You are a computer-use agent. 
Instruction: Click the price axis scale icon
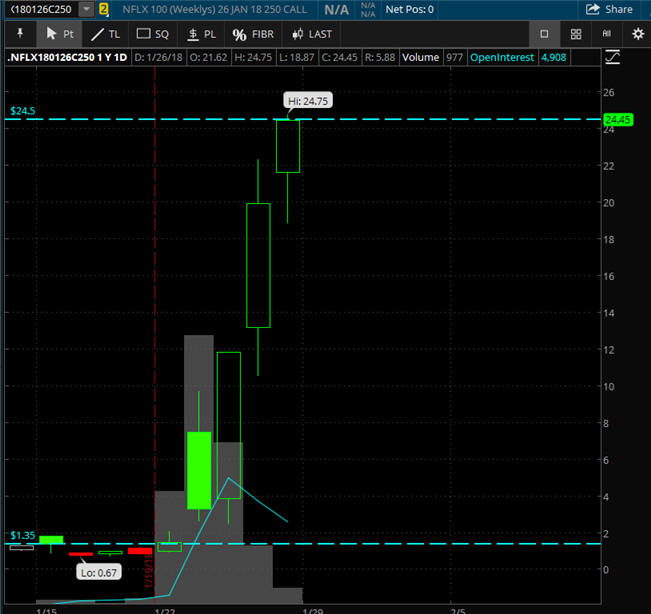click(636, 58)
